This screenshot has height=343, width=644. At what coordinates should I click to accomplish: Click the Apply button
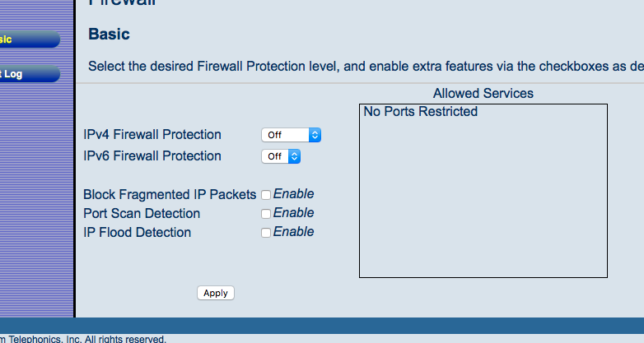216,293
